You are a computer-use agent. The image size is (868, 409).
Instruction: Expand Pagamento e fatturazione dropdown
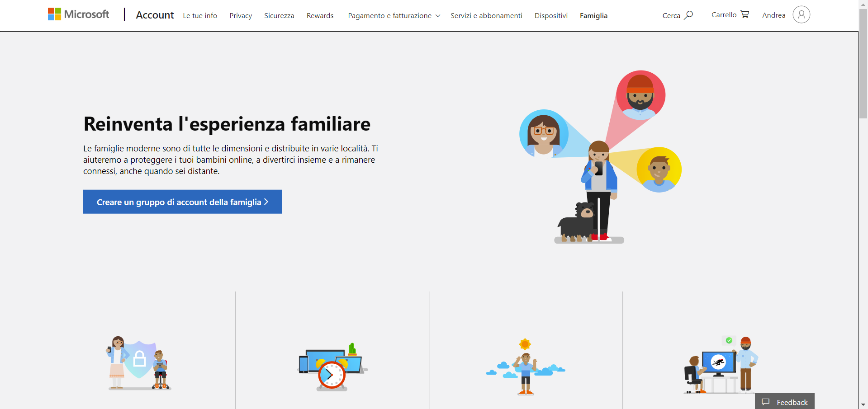pos(394,15)
